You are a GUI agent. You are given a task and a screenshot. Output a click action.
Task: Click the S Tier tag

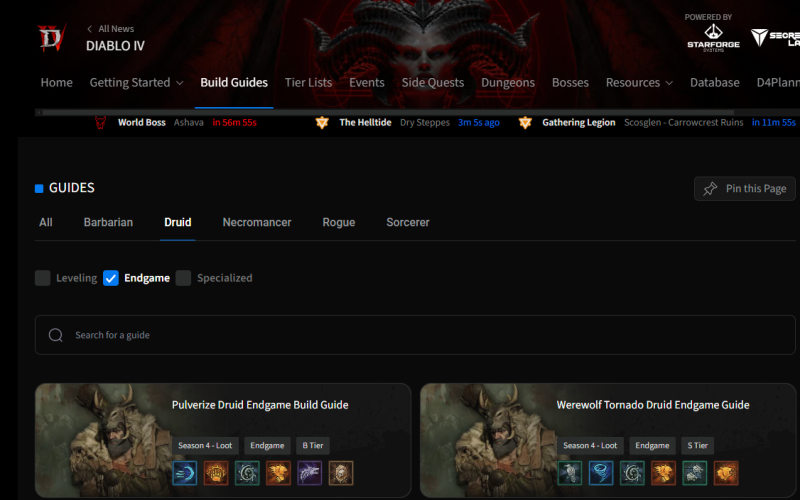(697, 445)
